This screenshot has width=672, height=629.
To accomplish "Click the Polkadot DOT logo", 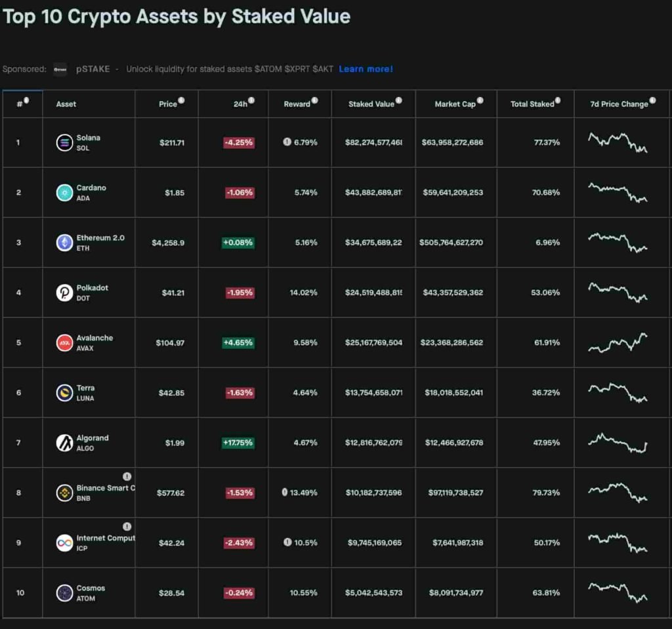I will 64,293.
